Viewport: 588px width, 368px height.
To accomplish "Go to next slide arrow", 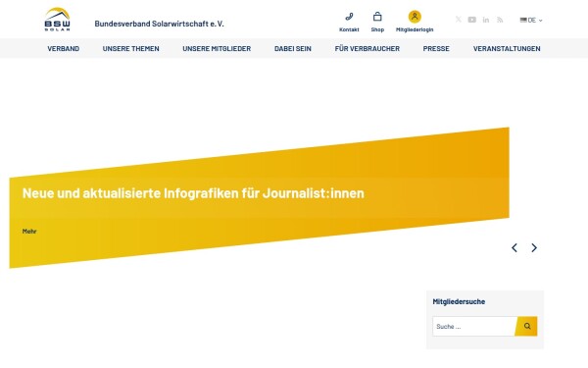I will pyautogui.click(x=534, y=248).
